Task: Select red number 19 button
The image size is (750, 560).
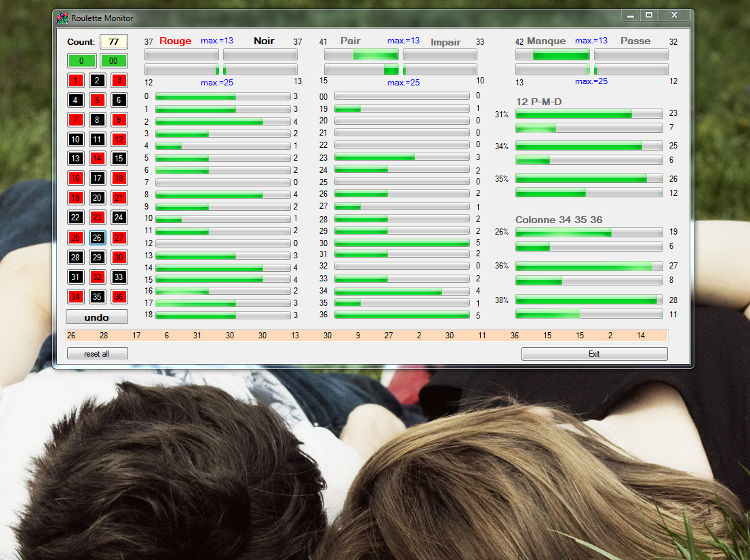Action: [75, 197]
